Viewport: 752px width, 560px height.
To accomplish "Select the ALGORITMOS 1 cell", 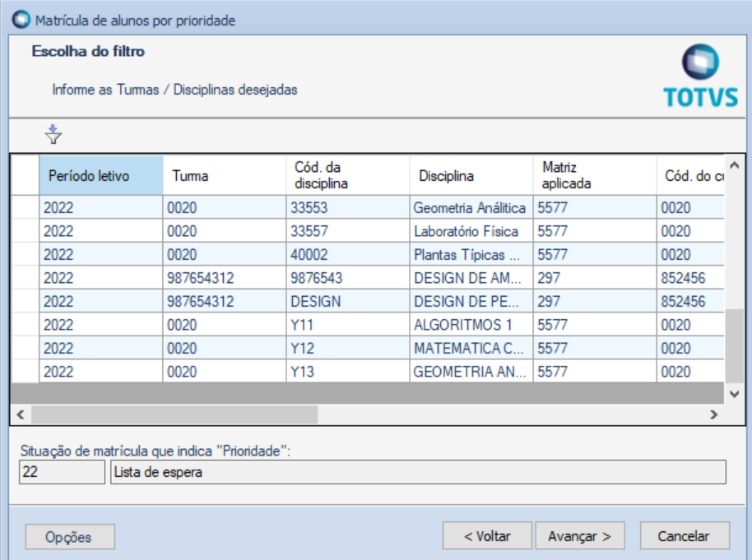I will tap(471, 325).
